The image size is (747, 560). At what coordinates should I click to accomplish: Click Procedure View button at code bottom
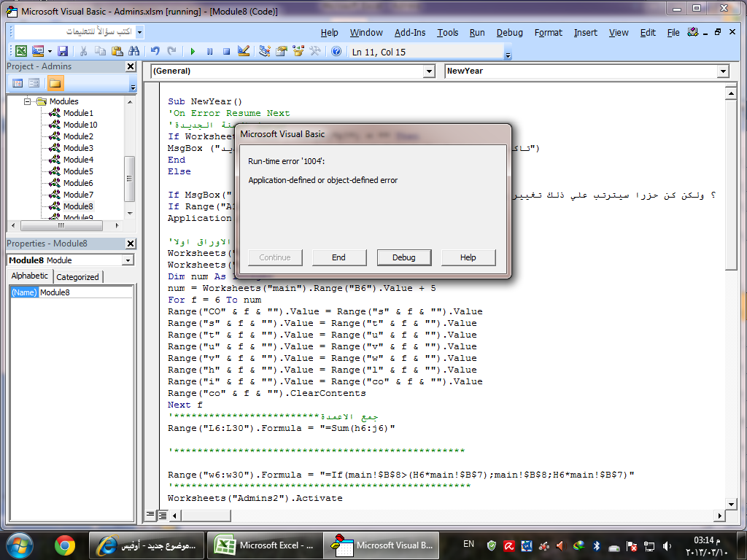[151, 515]
